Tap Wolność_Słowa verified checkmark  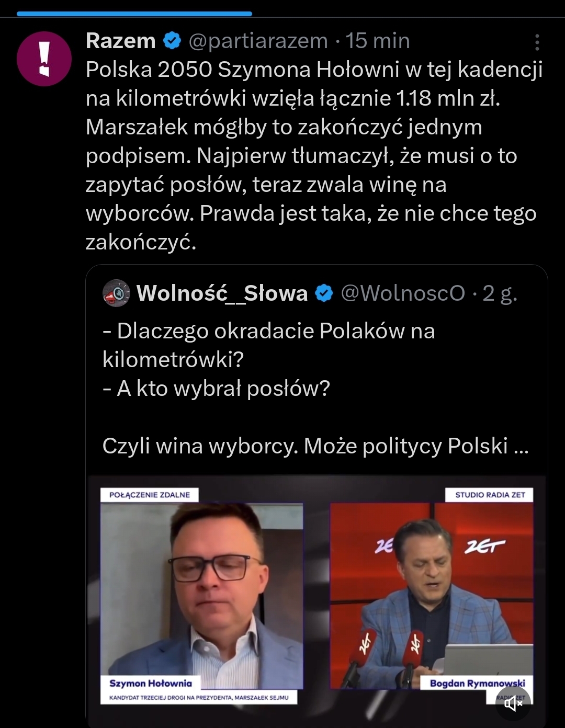coord(324,293)
